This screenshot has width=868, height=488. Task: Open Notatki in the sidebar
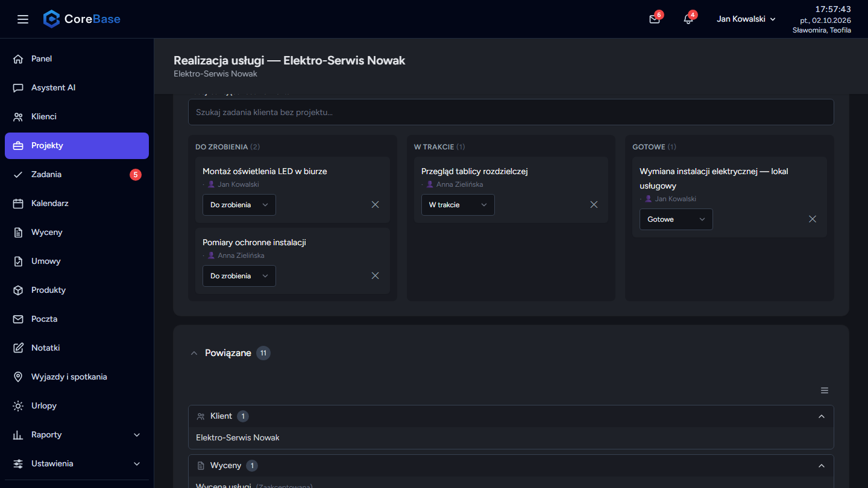coord(77,348)
